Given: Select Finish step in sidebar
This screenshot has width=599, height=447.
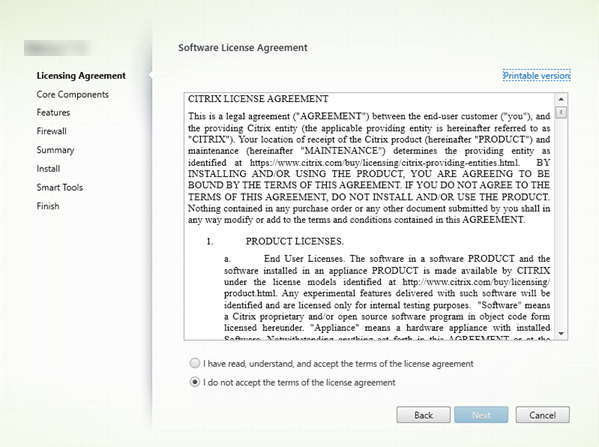Looking at the screenshot, I should pos(48,206).
